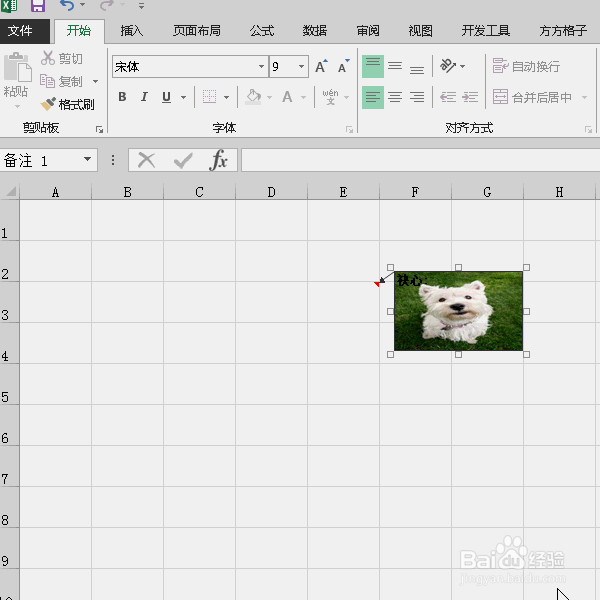Click the cancel X icon in the formula bar
The width and height of the screenshot is (600, 600).
pos(146,160)
